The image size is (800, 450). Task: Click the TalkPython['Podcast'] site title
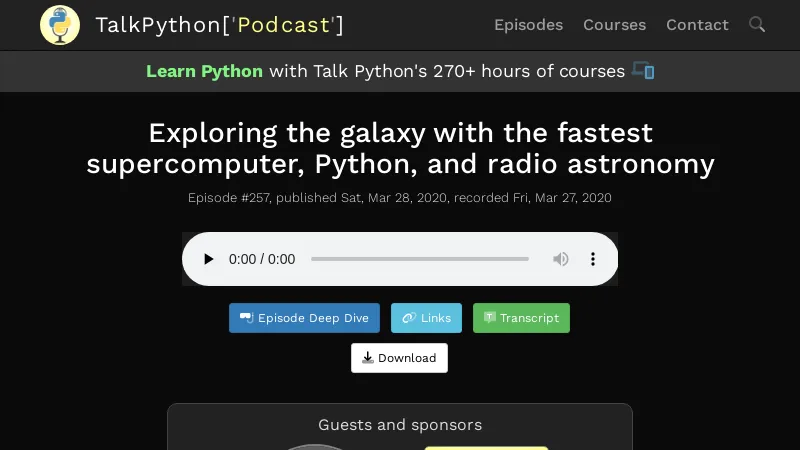220,25
